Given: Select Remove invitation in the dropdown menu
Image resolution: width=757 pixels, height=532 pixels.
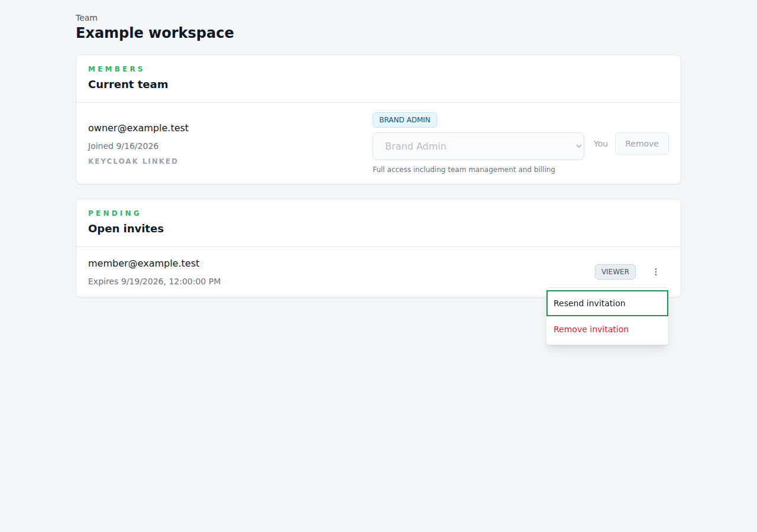Looking at the screenshot, I should click(607, 329).
